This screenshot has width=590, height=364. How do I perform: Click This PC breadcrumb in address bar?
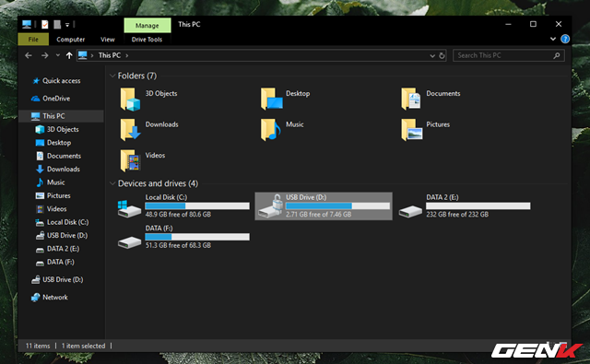point(110,55)
